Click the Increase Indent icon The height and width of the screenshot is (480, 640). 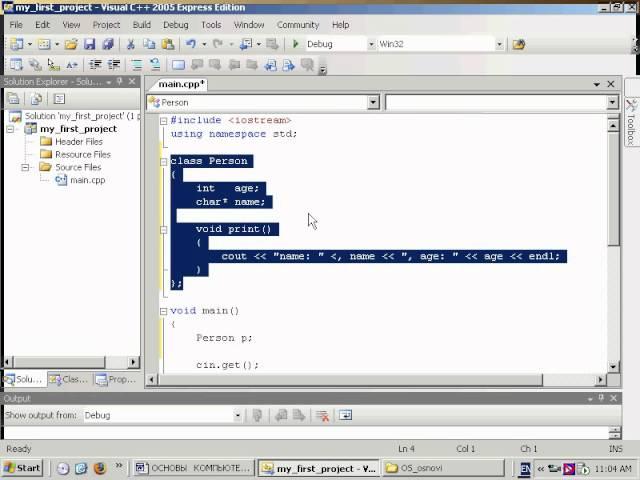click(x=114, y=64)
